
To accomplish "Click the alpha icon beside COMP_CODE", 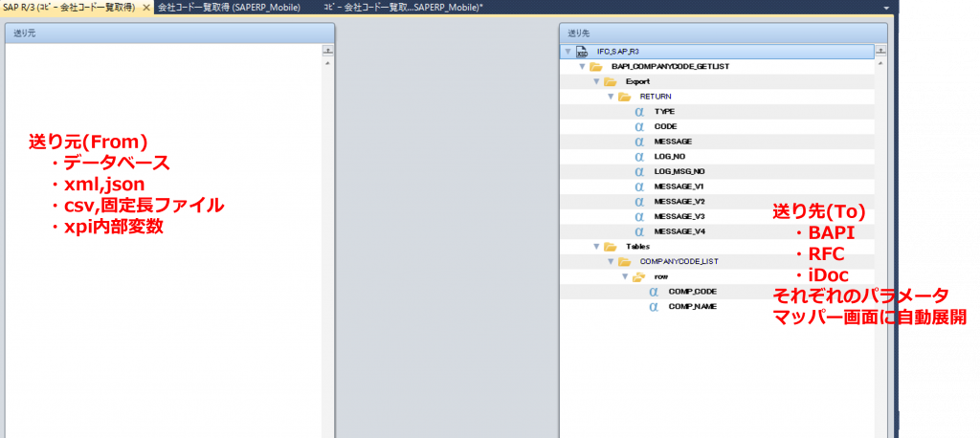I will pyautogui.click(x=654, y=292).
